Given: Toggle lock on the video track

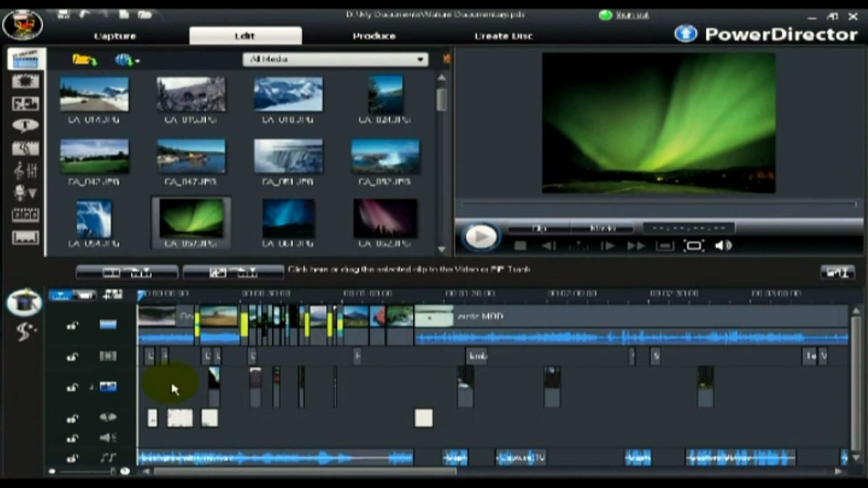Looking at the screenshot, I should click(72, 325).
